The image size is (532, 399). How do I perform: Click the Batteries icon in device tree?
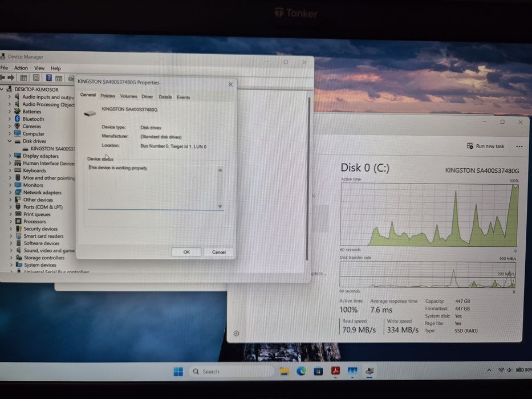pos(17,111)
